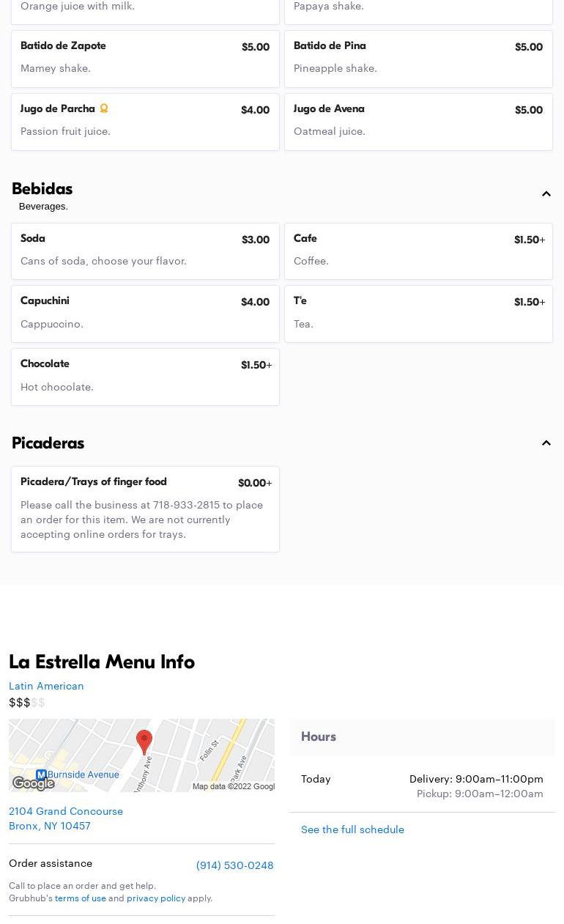Open the privacy policy link

pos(156,898)
